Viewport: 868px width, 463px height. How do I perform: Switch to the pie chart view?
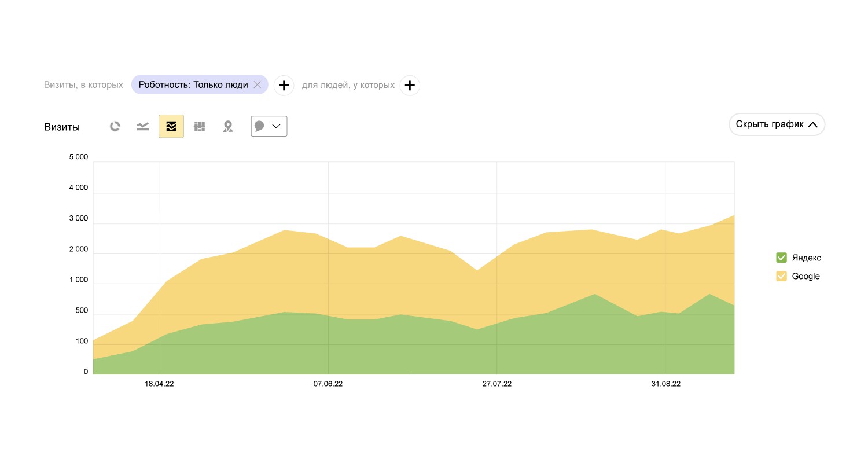tap(115, 126)
